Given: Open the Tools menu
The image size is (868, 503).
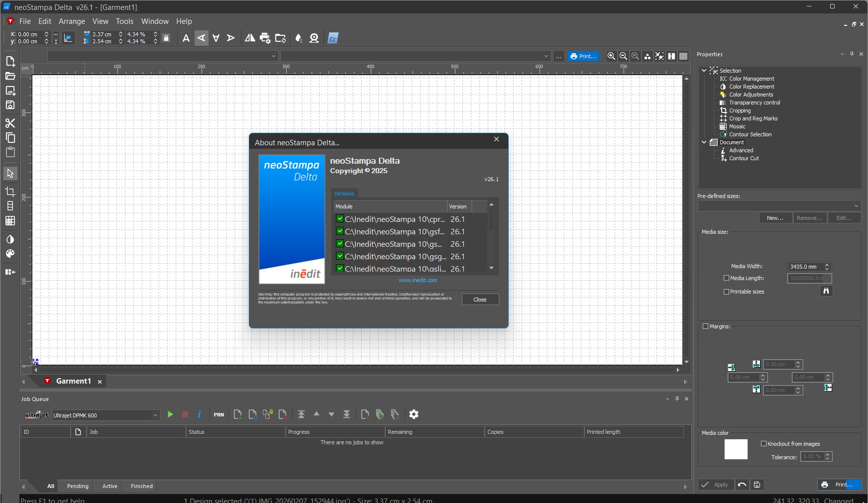Looking at the screenshot, I should [124, 21].
